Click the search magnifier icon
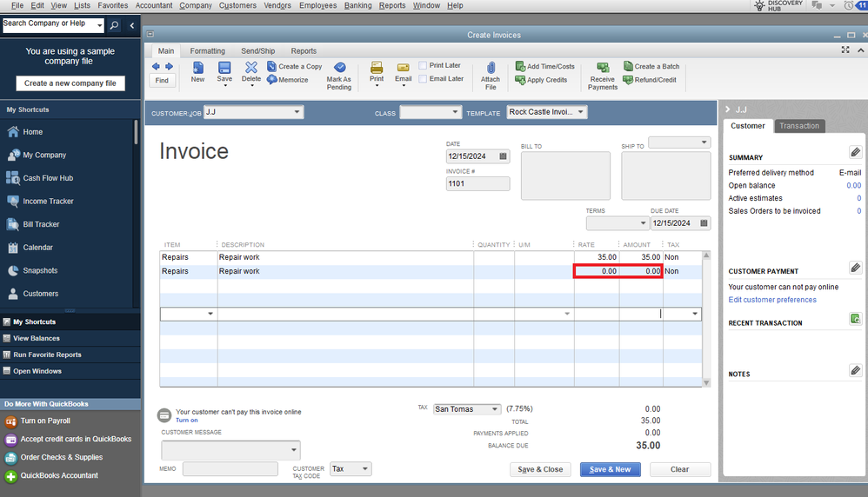 (x=114, y=25)
